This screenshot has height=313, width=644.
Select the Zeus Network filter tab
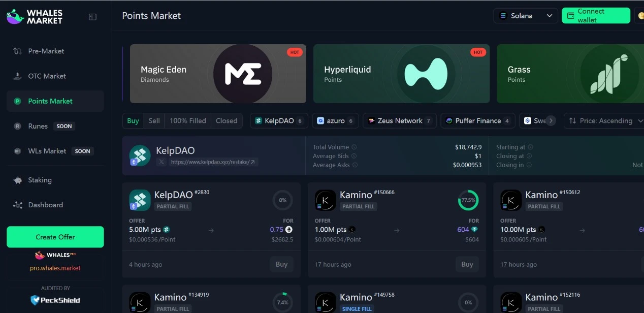[x=400, y=120]
